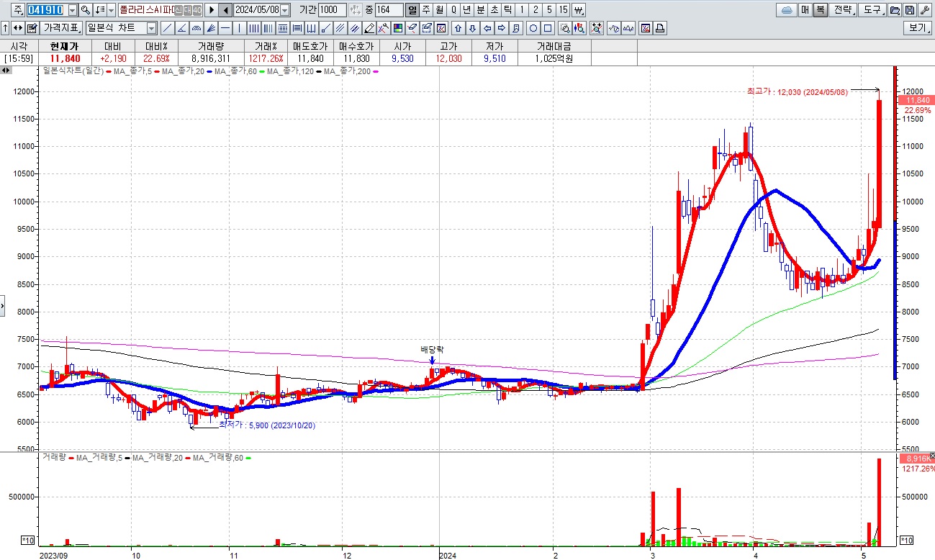Click the 기간 1000 input field
935x560 pixels.
[x=332, y=10]
